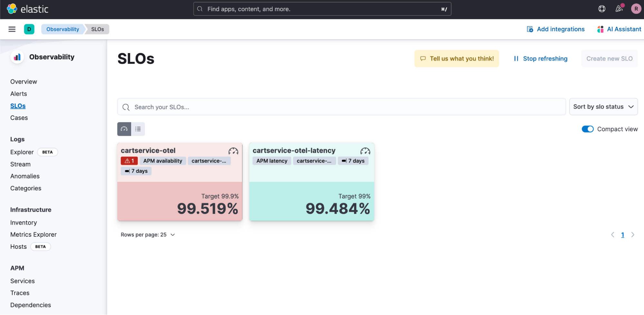Viewport: 644px width, 315px height.
Task: Disable the Compact view toggle
Action: [587, 129]
